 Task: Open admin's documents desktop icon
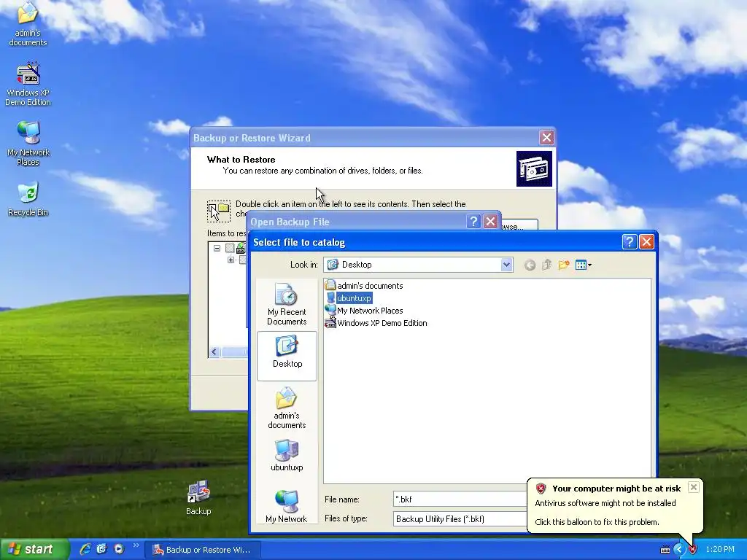28,24
